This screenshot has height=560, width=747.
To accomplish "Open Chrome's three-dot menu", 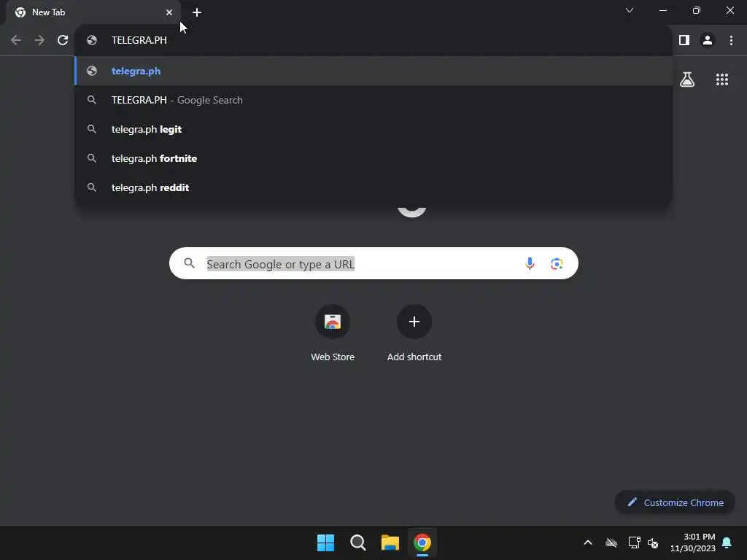I will click(x=731, y=40).
